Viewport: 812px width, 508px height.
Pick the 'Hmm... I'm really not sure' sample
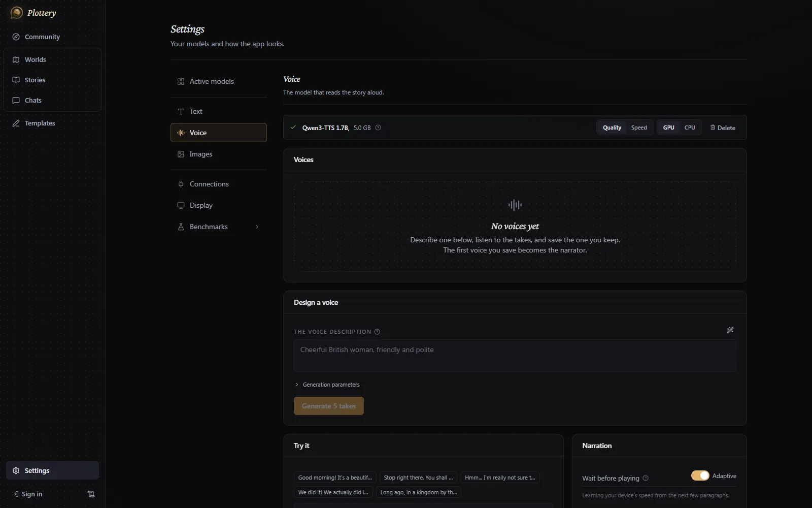(500, 478)
